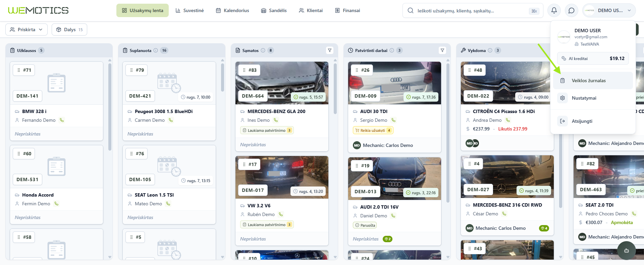Open the Finansai tab

[347, 10]
